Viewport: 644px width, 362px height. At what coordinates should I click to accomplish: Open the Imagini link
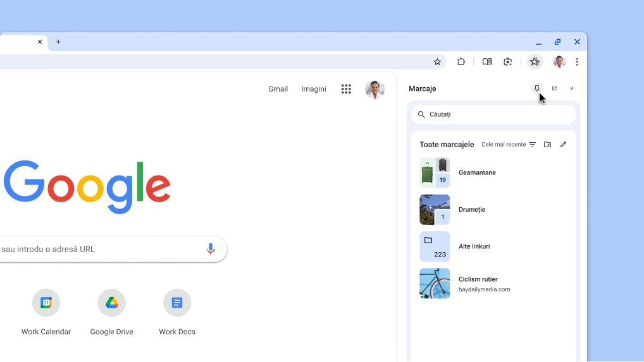[313, 89]
